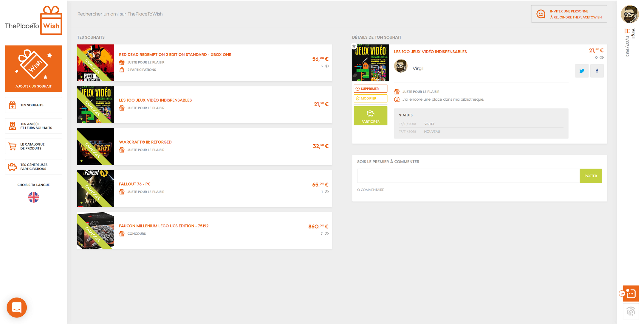Click eye views icon on Fallout 76 row
This screenshot has width=644, height=324.
pos(327,192)
